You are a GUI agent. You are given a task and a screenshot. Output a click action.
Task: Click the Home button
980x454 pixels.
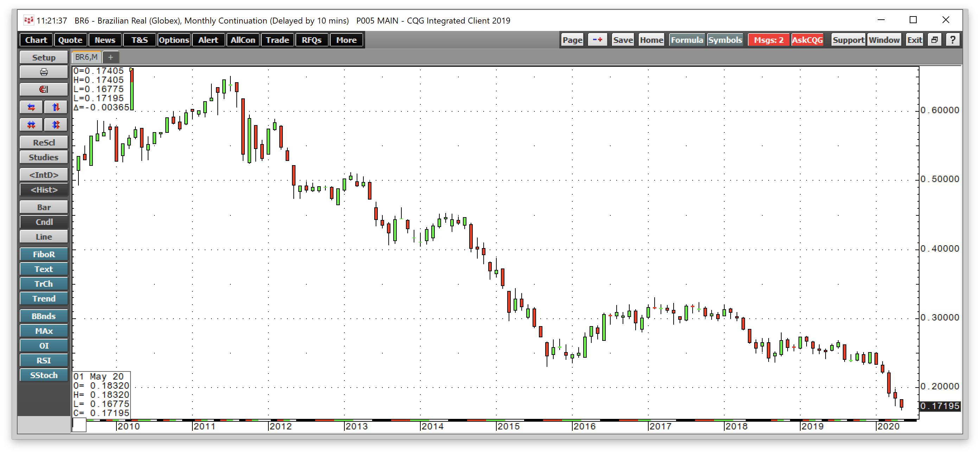(x=651, y=40)
